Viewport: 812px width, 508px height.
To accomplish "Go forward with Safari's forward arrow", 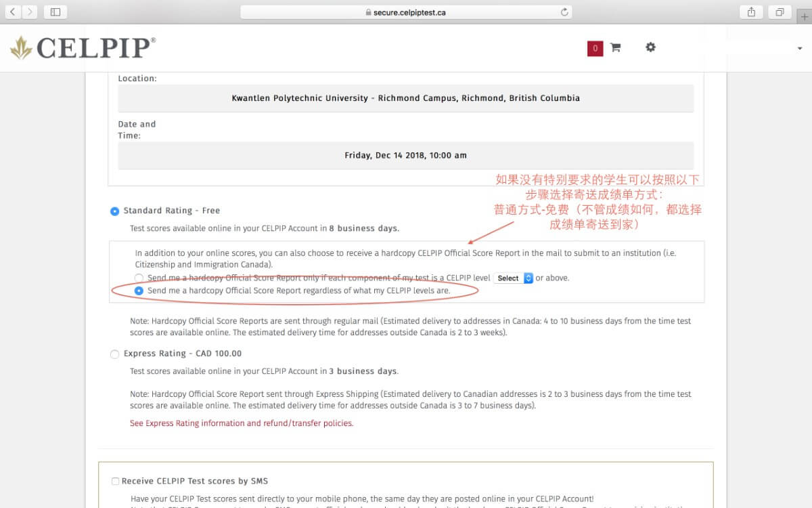I will click(30, 12).
